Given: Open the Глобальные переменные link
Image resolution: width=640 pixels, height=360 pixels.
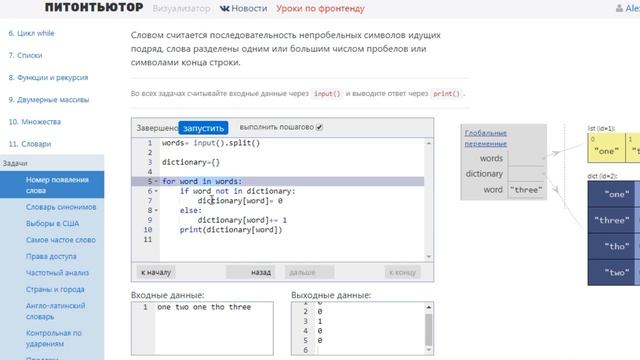Looking at the screenshot, I should point(486,138).
